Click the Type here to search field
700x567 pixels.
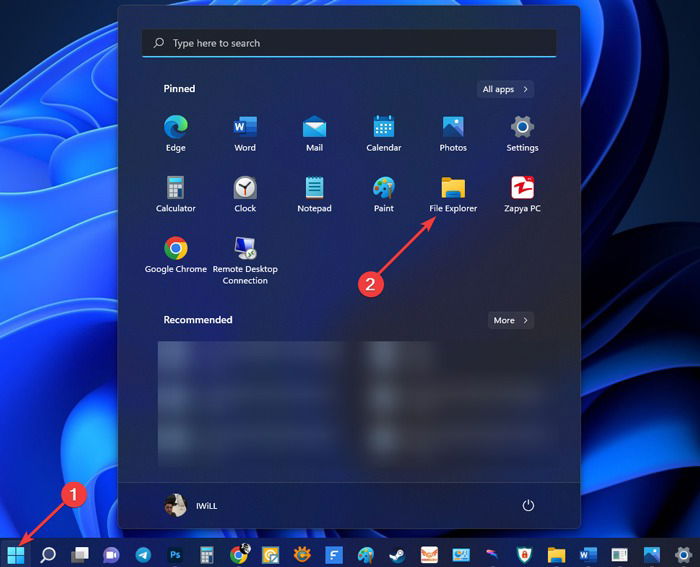[x=349, y=43]
